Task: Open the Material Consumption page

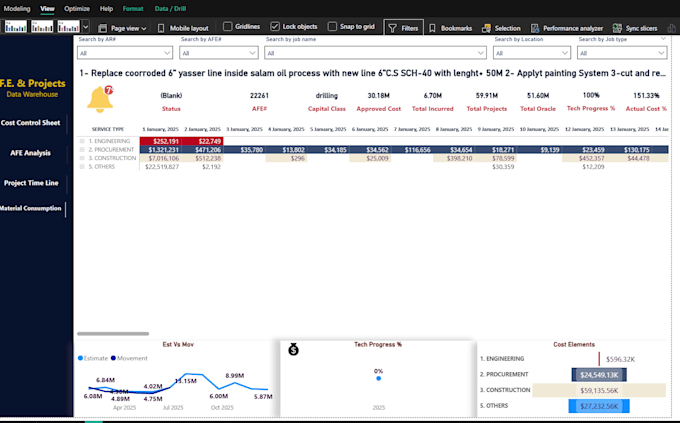Action: pos(30,208)
